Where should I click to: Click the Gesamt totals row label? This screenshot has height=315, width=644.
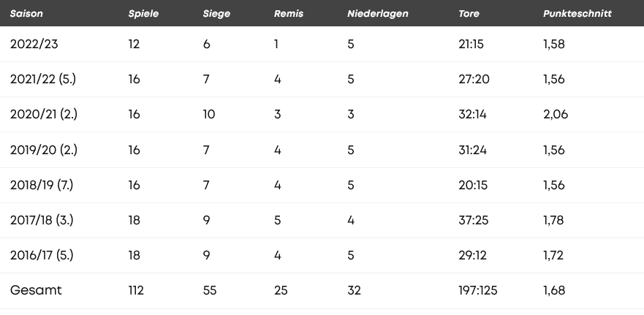36,290
